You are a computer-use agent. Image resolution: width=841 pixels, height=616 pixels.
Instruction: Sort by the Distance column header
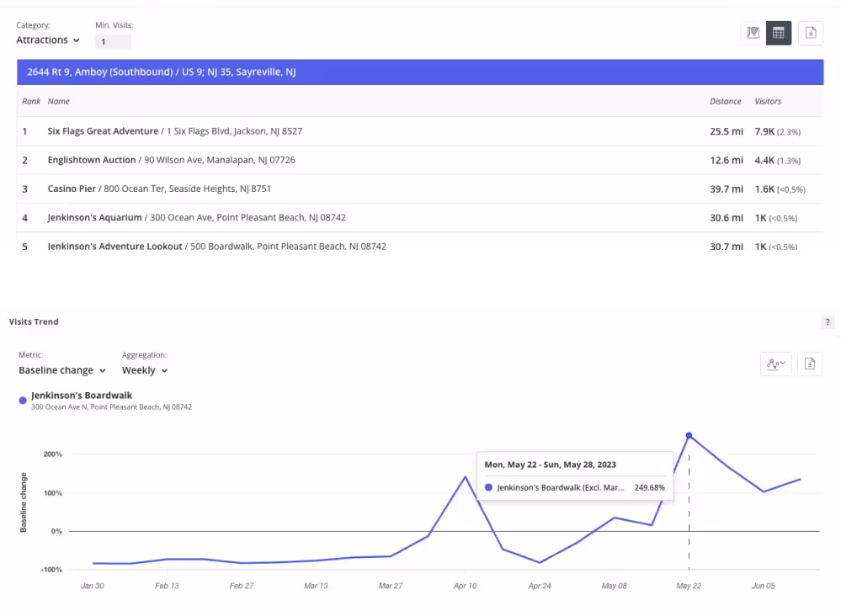(725, 101)
